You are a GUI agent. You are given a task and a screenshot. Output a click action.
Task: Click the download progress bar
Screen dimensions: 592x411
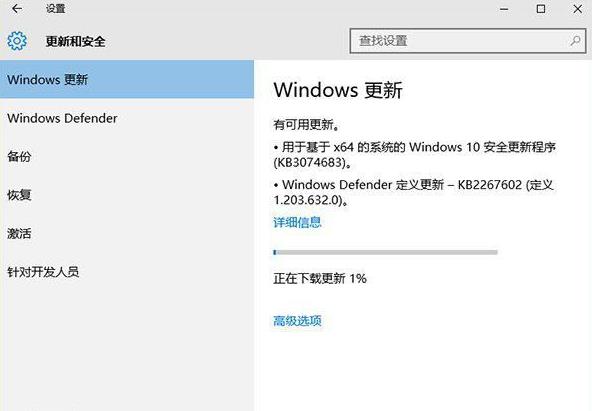click(385, 252)
